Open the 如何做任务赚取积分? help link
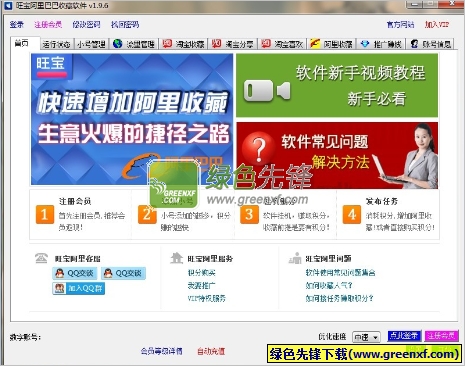This screenshot has height=366, width=465. point(340,298)
